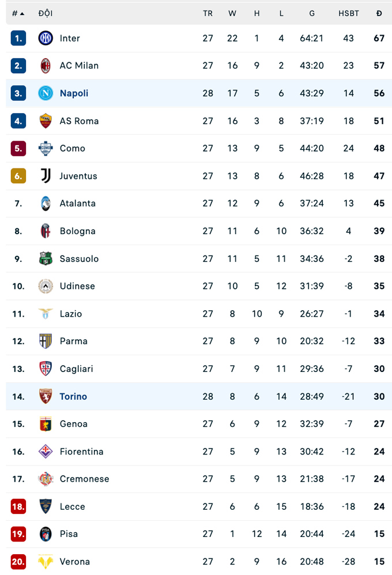The width and height of the screenshot is (392, 575).
Task: Open the Torino team link
Action: coord(73,396)
